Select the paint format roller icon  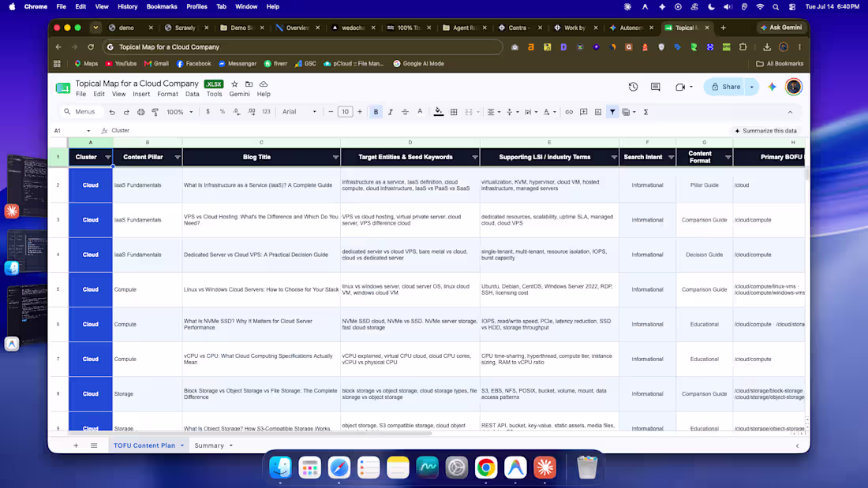155,112
